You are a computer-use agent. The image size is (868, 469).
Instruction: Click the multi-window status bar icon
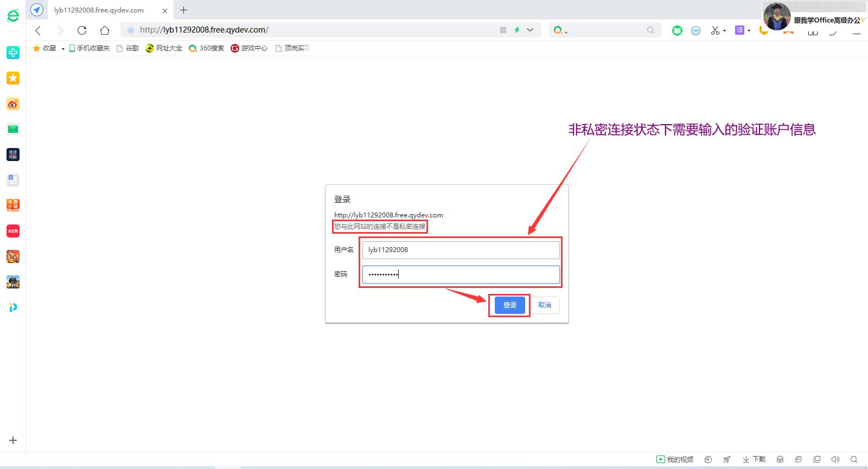(x=817, y=459)
